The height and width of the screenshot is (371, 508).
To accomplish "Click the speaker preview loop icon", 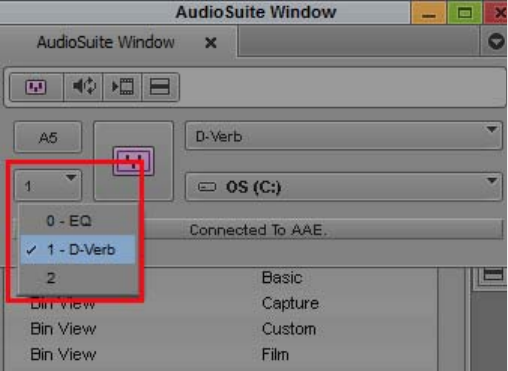I will tap(84, 87).
